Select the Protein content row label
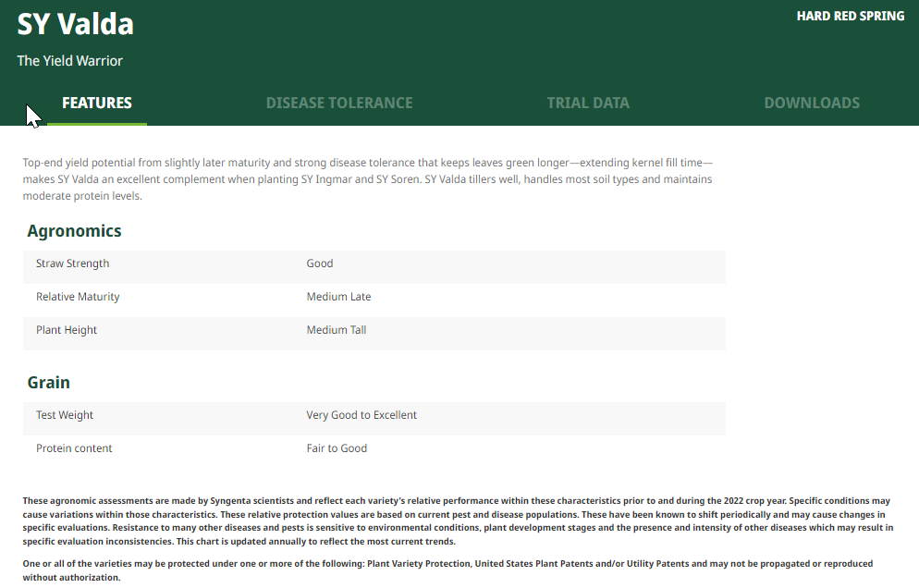Image resolution: width=919 pixels, height=588 pixels. coord(74,448)
